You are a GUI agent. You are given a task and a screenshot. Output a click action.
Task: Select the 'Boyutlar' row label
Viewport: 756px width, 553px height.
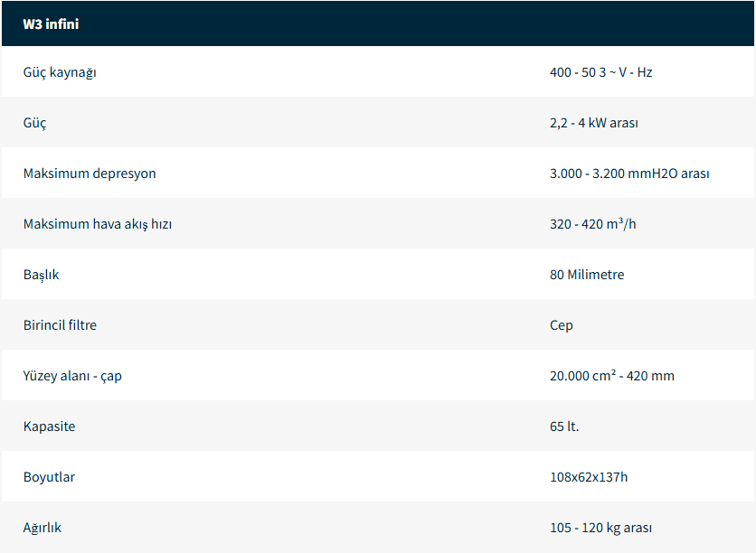click(x=49, y=477)
